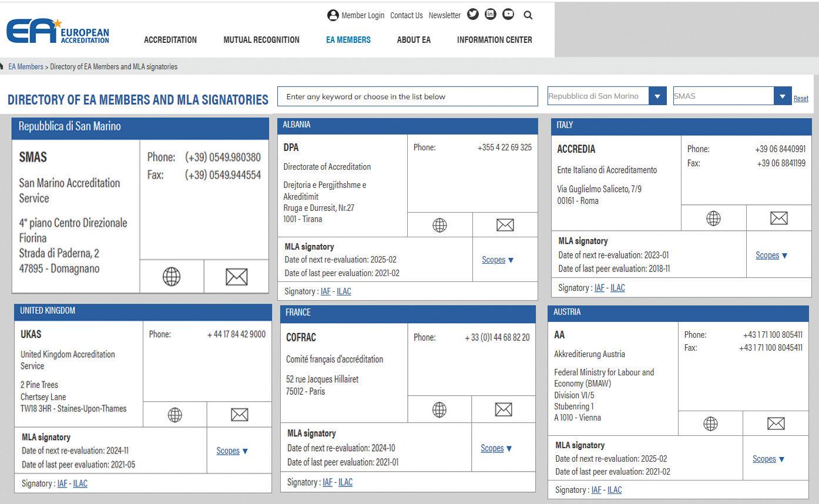Expand Scopes for ACCREDIA Italy

coord(771,255)
